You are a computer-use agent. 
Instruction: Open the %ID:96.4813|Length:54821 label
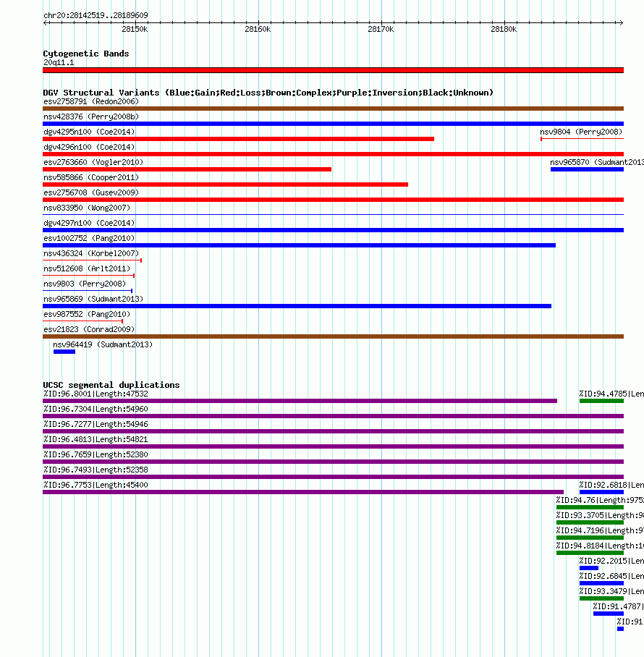click(96, 439)
